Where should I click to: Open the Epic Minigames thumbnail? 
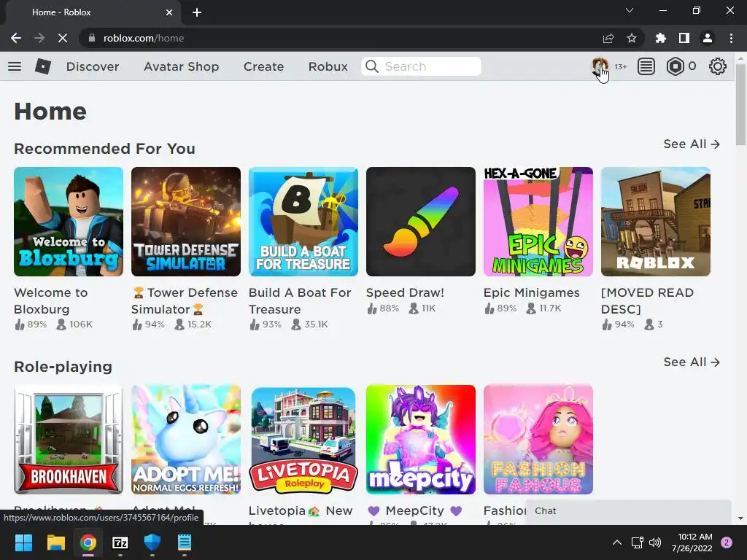538,222
